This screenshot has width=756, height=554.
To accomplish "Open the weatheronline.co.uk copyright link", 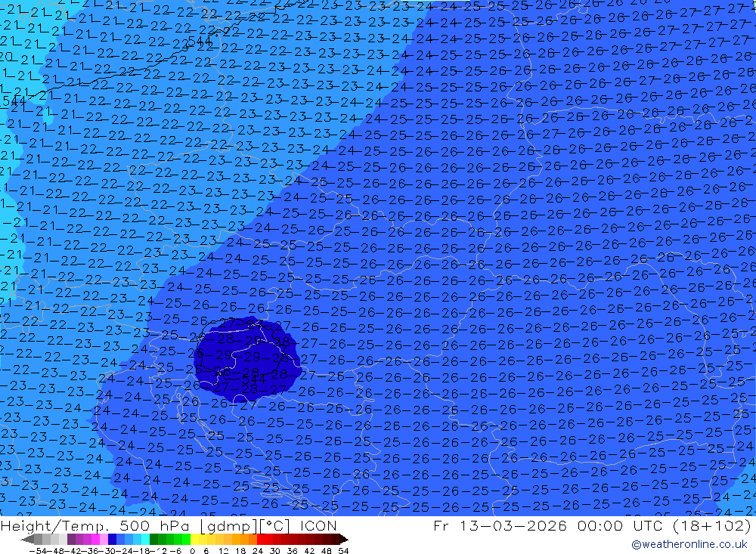I will tap(689, 544).
